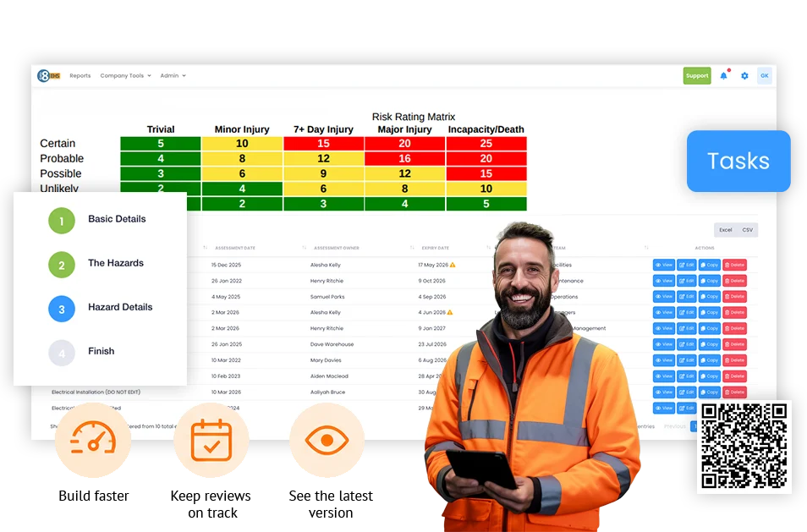The image size is (807, 532).
Task: Click the Risk Rating Matrix title
Action: [x=414, y=117]
